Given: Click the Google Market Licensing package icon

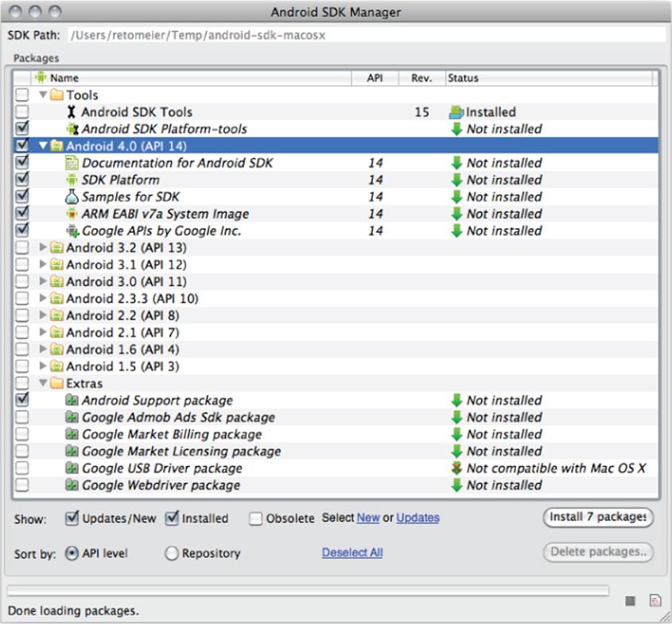Looking at the screenshot, I should (x=72, y=451).
